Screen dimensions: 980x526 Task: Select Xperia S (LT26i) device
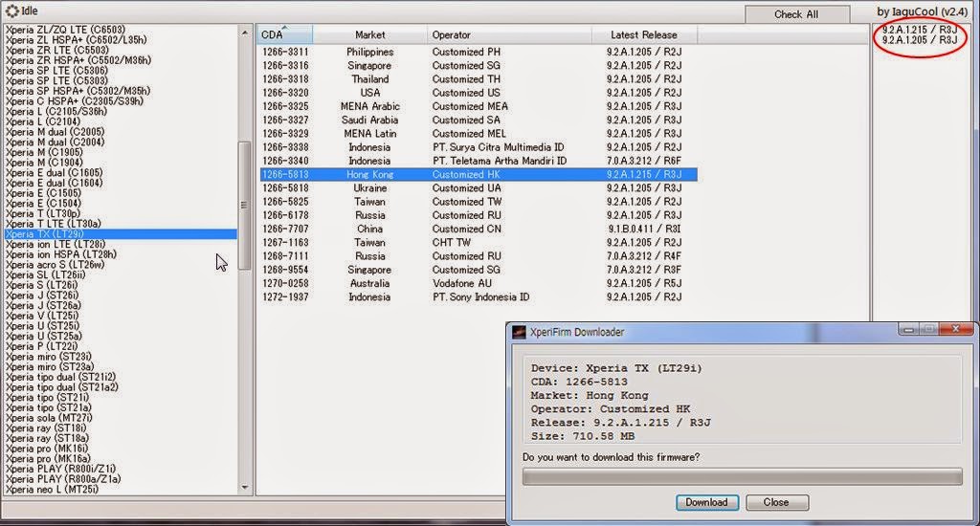pyautogui.click(x=42, y=286)
